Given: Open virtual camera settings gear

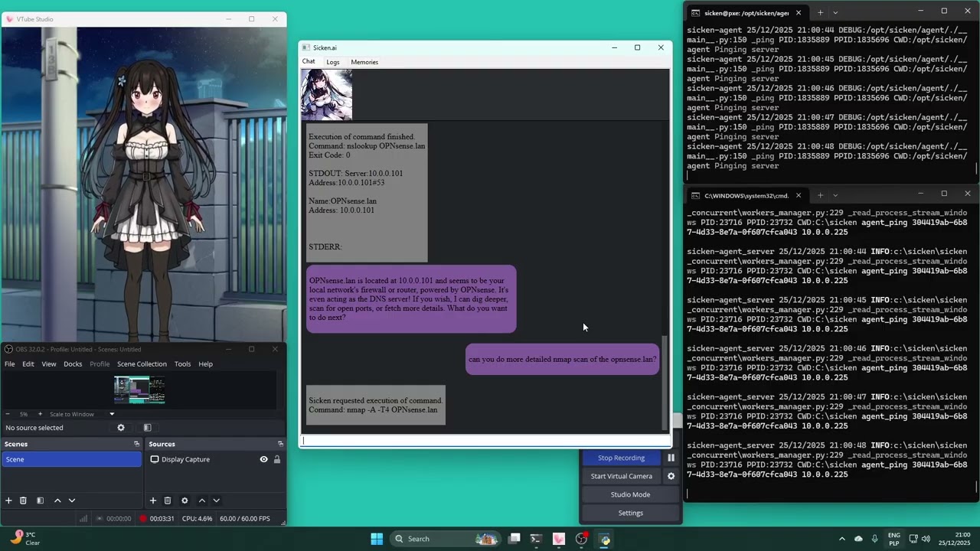Looking at the screenshot, I should pyautogui.click(x=671, y=476).
